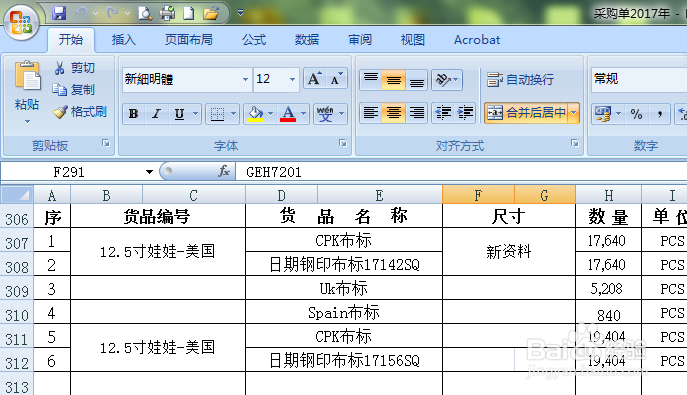Align text right
Screen dimensions: 687x395
click(416, 113)
